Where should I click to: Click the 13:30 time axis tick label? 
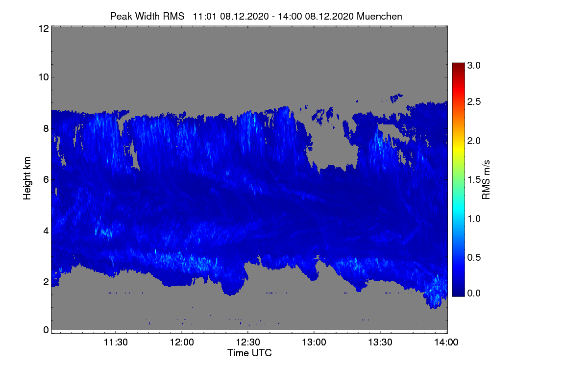click(380, 343)
